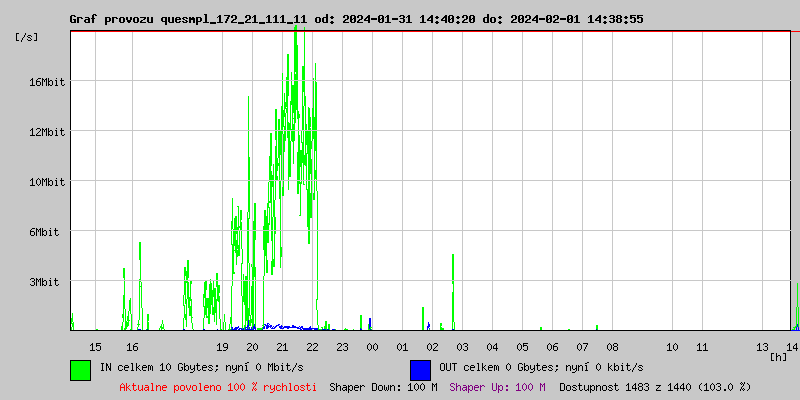The height and width of the screenshot is (400, 800).
Task: Click the green IN legend swatch
Action: pyautogui.click(x=81, y=370)
